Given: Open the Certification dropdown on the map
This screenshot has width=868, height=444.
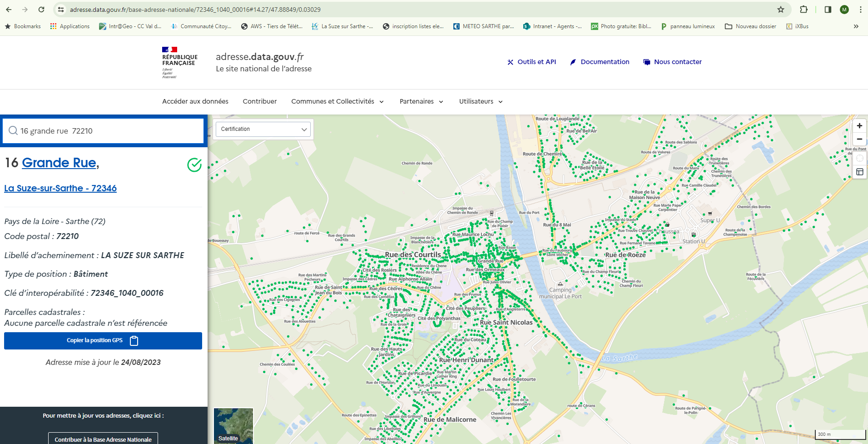Looking at the screenshot, I should pyautogui.click(x=263, y=130).
